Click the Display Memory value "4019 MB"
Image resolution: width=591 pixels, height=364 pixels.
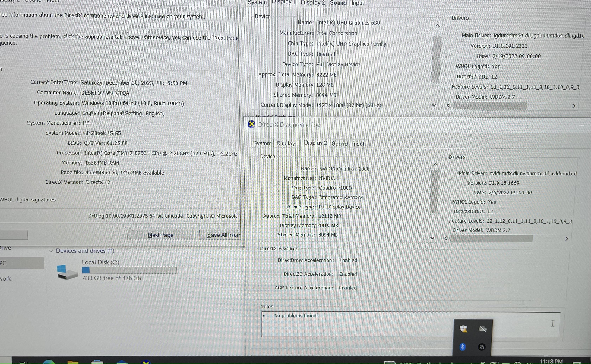[x=328, y=226]
